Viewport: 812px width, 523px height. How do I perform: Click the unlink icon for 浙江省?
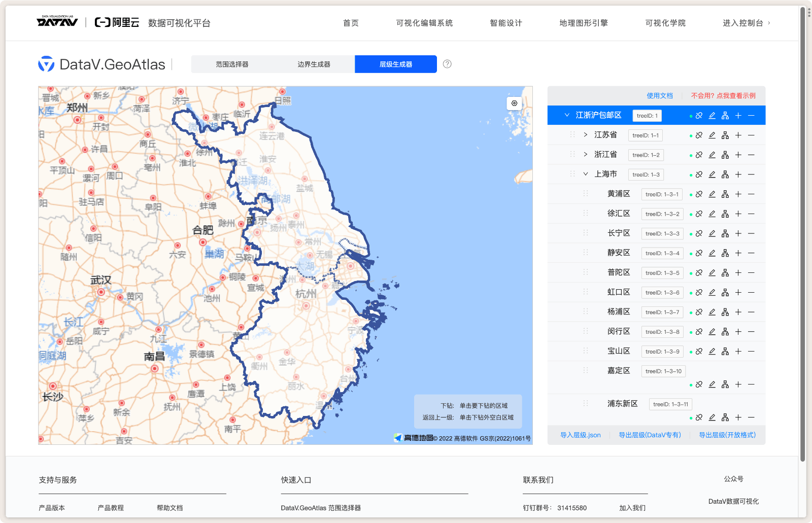point(699,155)
